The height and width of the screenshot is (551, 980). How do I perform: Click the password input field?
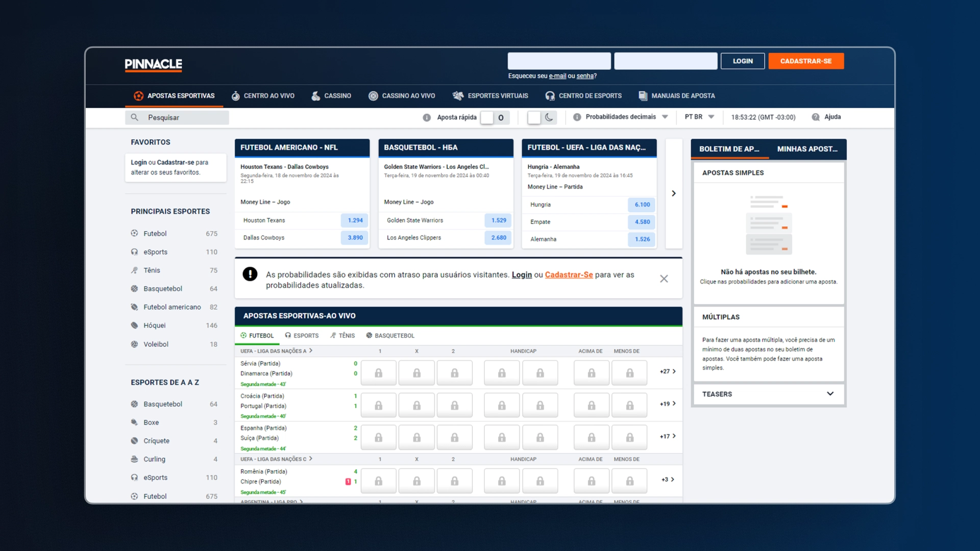666,61
